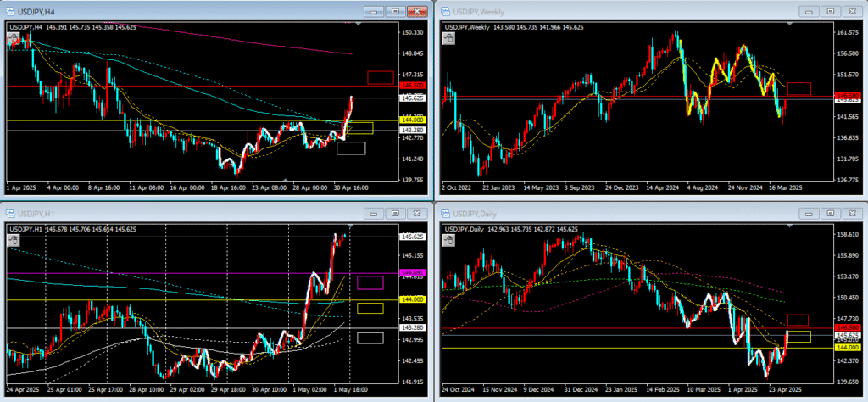Toggle one-click trading icon on Daily chart
Screen dimensions: 868x402
(x=448, y=241)
